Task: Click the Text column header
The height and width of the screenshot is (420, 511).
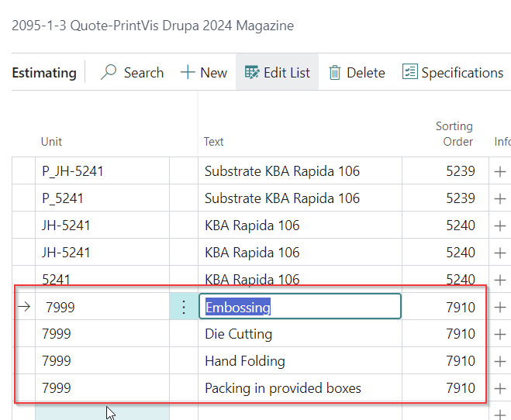Action: [214, 141]
